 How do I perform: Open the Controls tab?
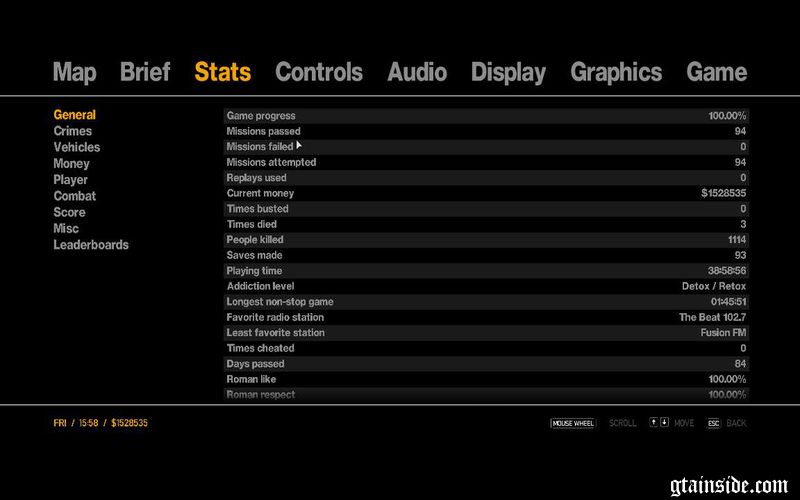coord(319,72)
